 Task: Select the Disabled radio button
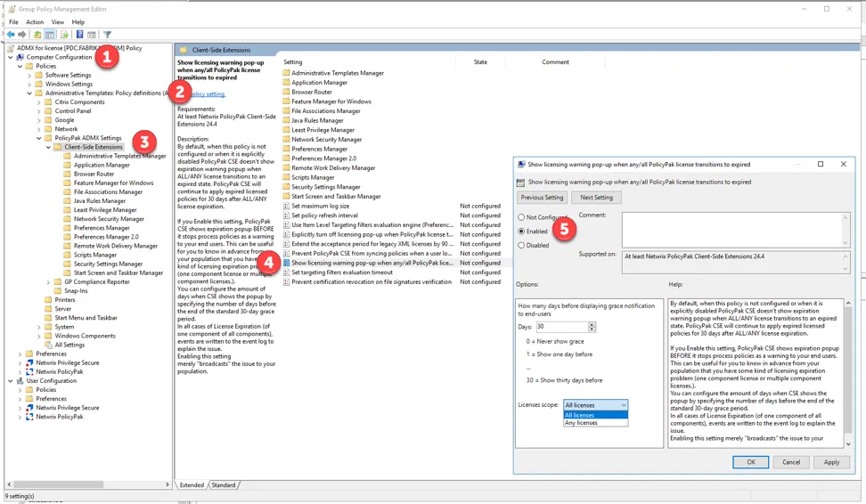(x=522, y=245)
